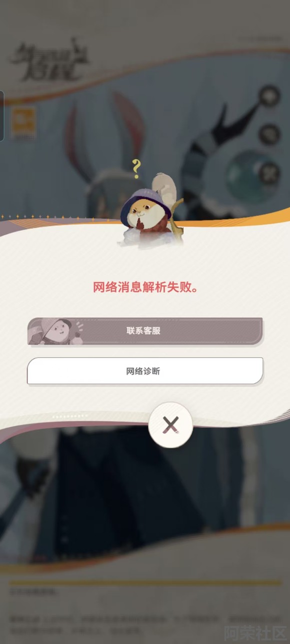The width and height of the screenshot is (290, 644).
Task: Open the side handle on left edge
Action: pos(2,116)
